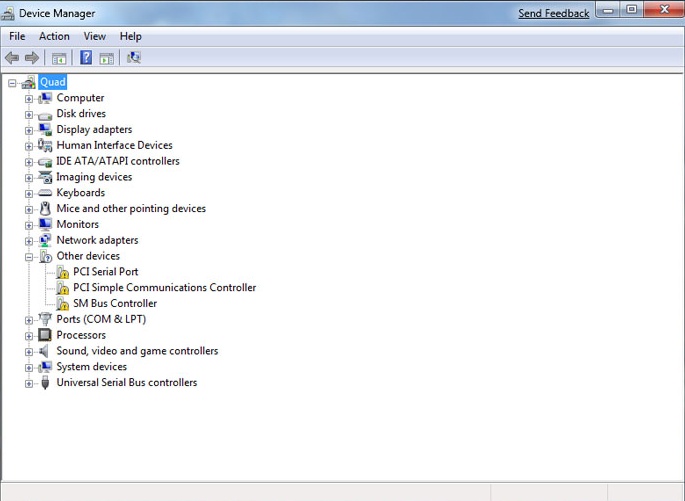Viewport: 685px width, 501px height.
Task: Click the blue Help question-mark toolbar icon
Action: [x=86, y=57]
